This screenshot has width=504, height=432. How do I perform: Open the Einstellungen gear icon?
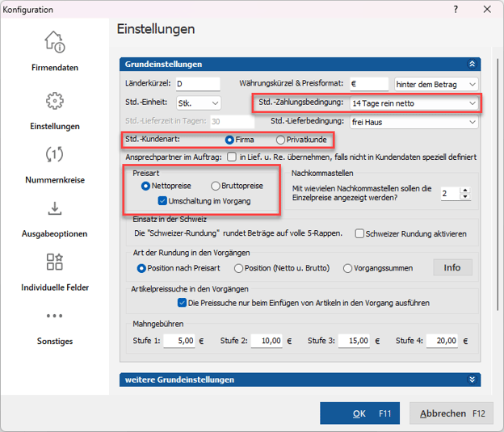55,101
